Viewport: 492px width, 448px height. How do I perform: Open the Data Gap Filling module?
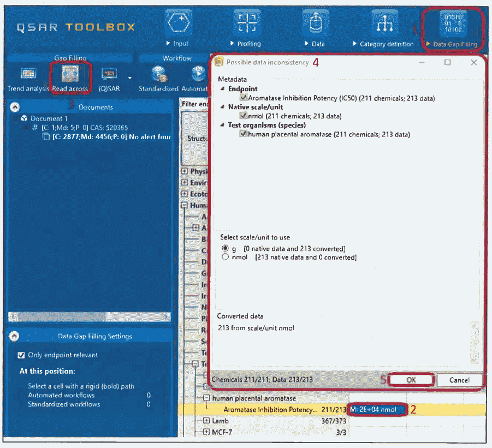click(x=454, y=25)
